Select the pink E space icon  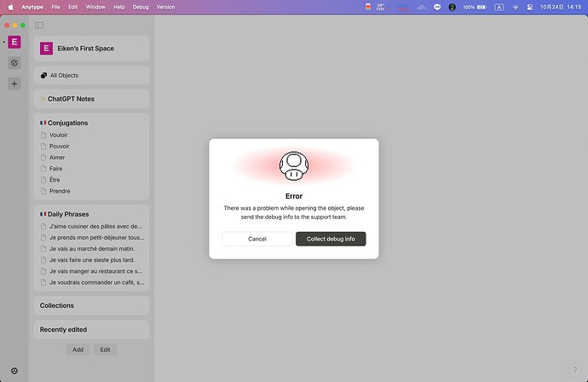coord(14,42)
